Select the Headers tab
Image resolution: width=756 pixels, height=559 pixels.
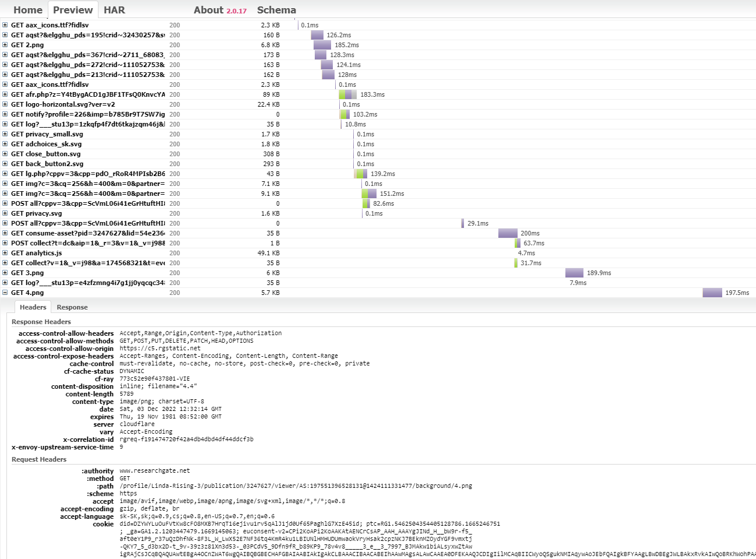click(x=33, y=307)
